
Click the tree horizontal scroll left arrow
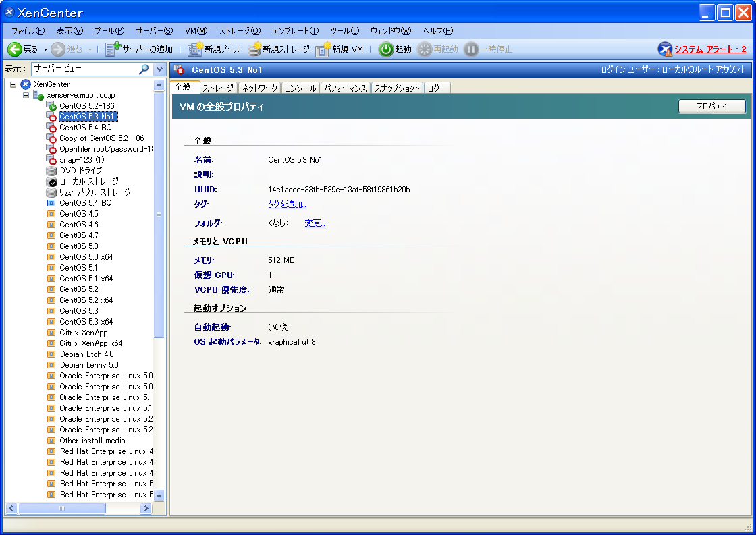click(11, 508)
